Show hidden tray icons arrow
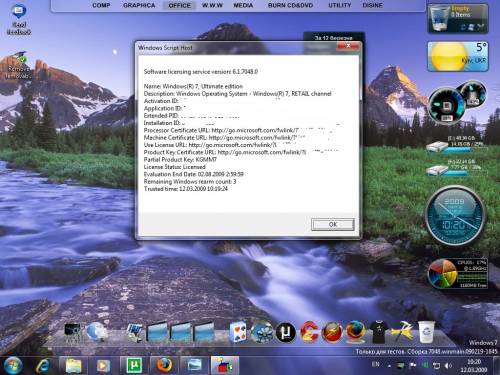Screen dimensions: 500x375 click(389, 366)
